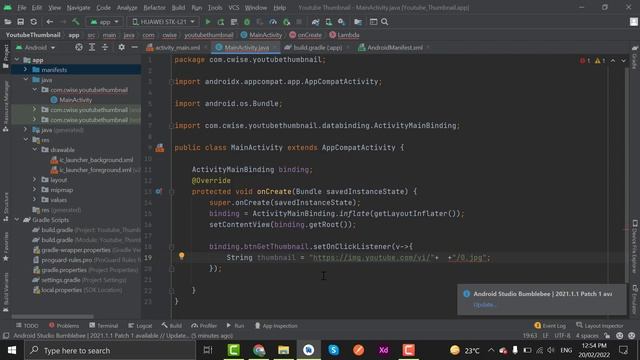Switch to the AndroidManifest.xml tab
This screenshot has height=360, width=640.
click(395, 48)
